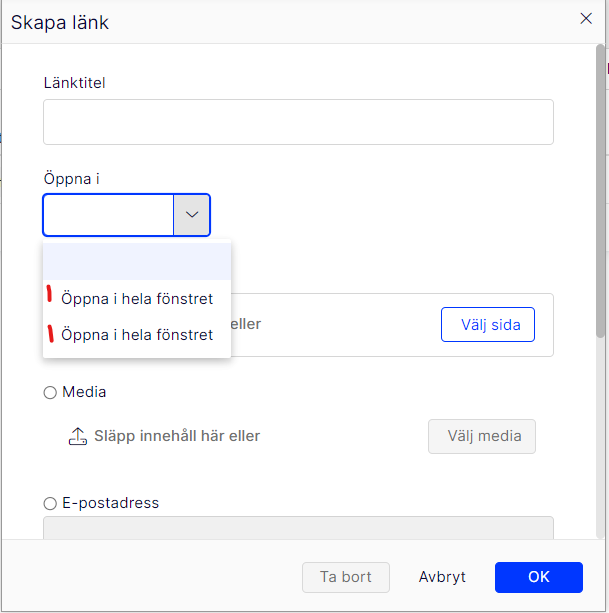Select the E-postadress radio button
Viewport: 609px width, 613px height.
click(x=50, y=503)
